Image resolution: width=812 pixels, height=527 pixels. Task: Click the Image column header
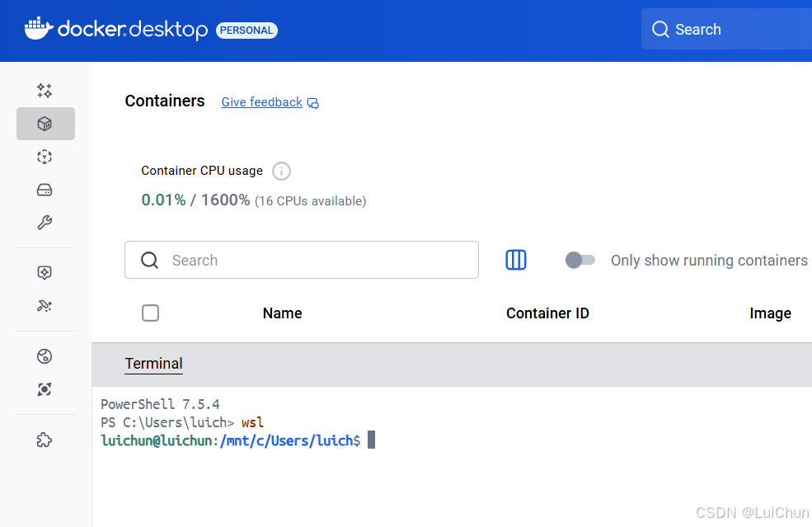pos(771,313)
